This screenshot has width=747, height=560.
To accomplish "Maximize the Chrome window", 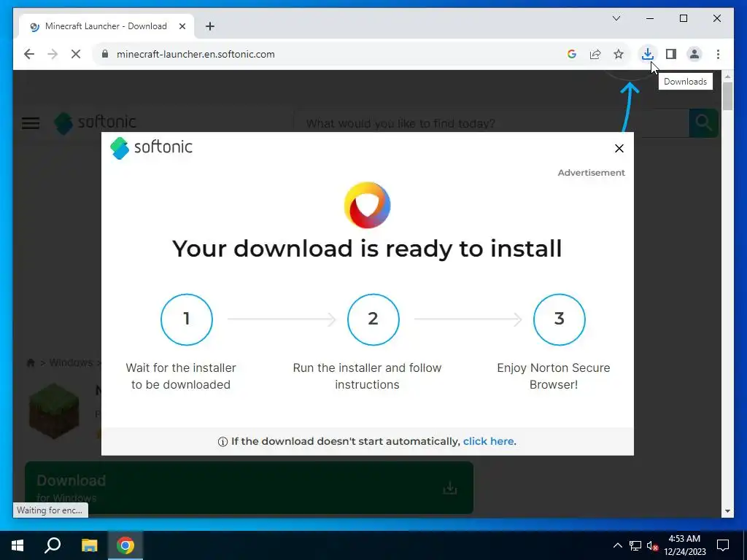I will point(683,18).
